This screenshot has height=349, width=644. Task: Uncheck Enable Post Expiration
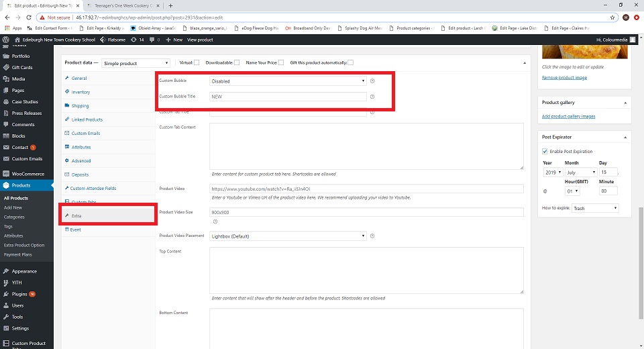[x=545, y=151]
